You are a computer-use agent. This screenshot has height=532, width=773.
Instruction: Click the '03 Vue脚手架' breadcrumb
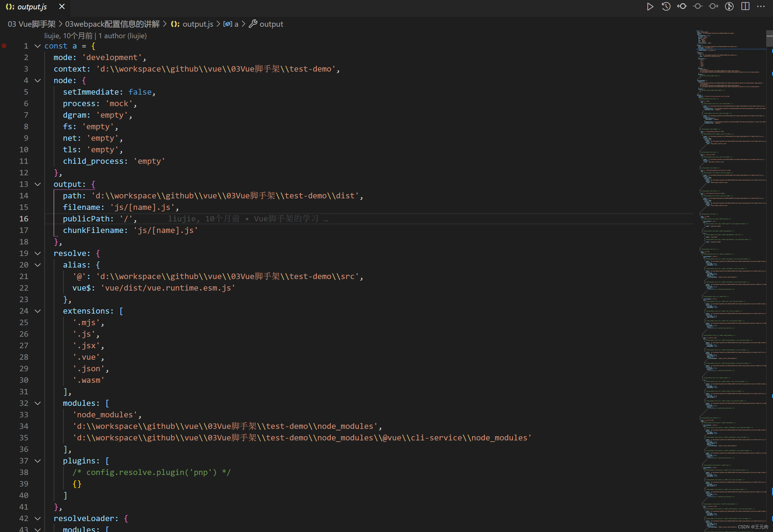click(32, 24)
